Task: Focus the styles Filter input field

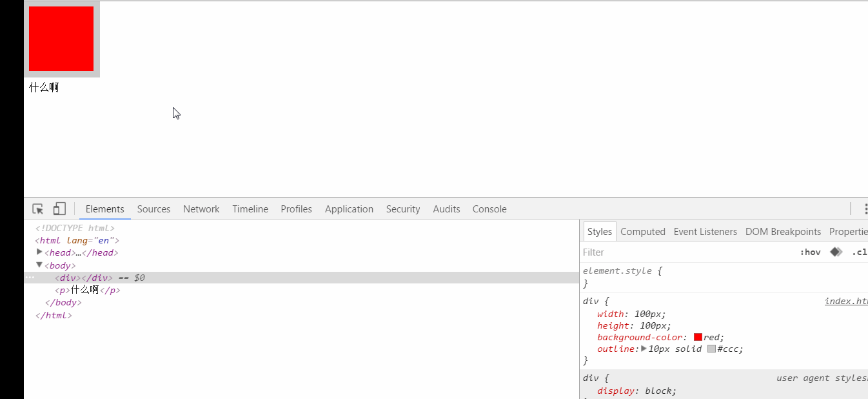Action: pyautogui.click(x=687, y=252)
